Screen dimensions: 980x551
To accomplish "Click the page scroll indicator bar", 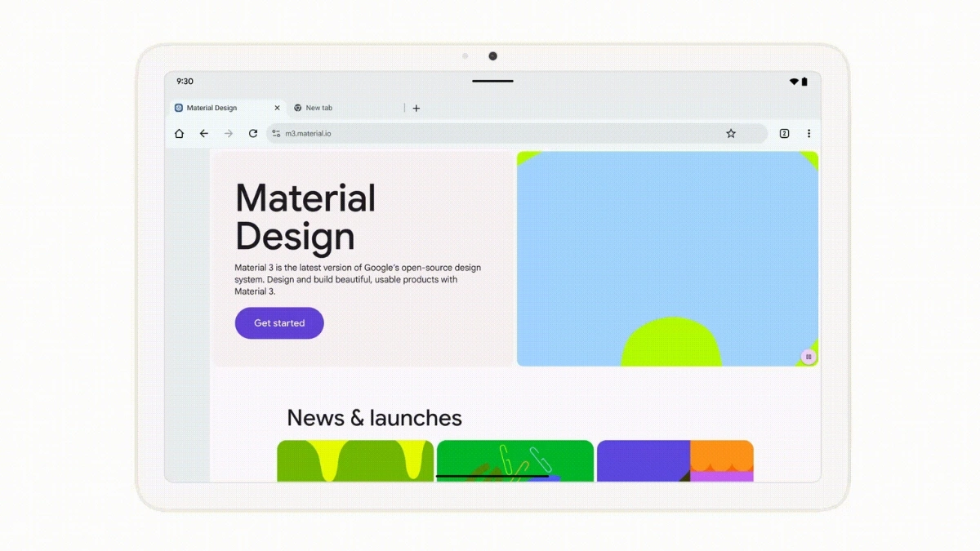I will click(492, 476).
